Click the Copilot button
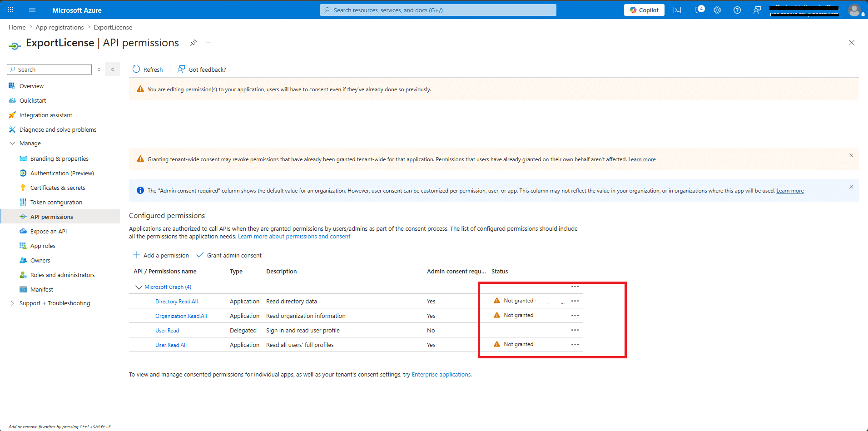Viewport: 868px width, 431px height. click(x=644, y=10)
